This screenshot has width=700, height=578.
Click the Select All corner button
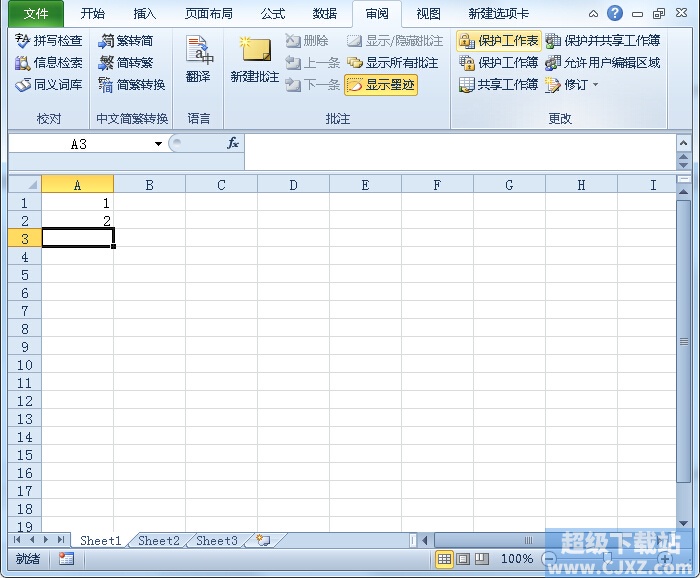[x=25, y=184]
